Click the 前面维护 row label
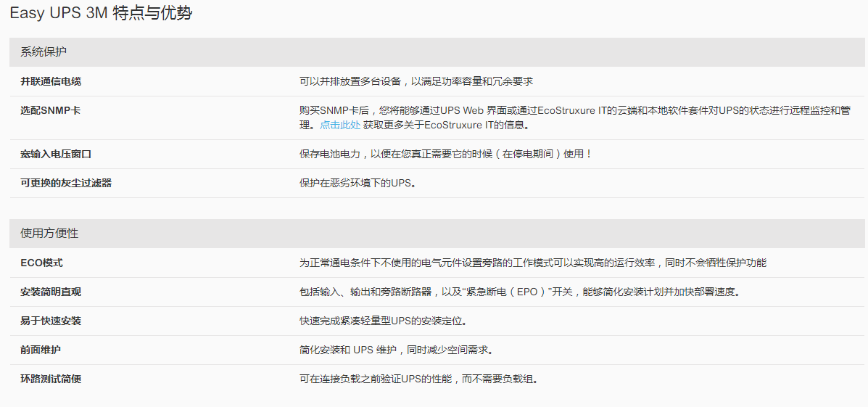The image size is (868, 407). [x=41, y=350]
